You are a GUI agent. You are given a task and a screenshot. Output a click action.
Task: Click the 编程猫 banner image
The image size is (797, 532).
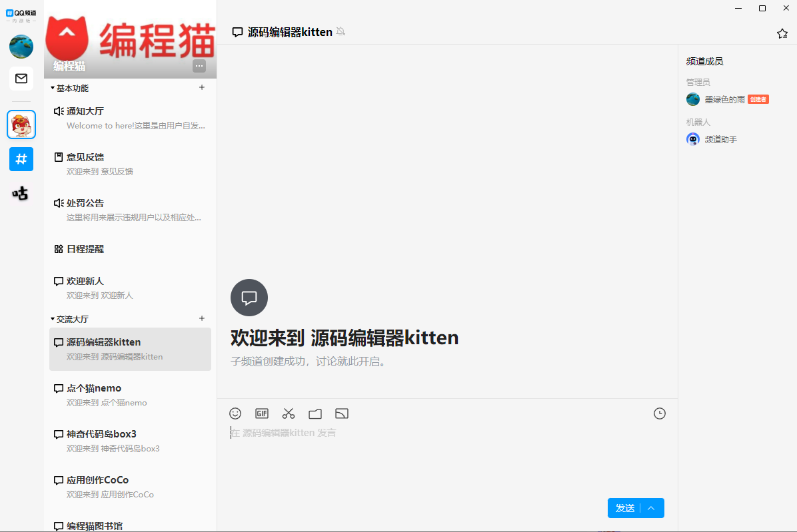130,39
